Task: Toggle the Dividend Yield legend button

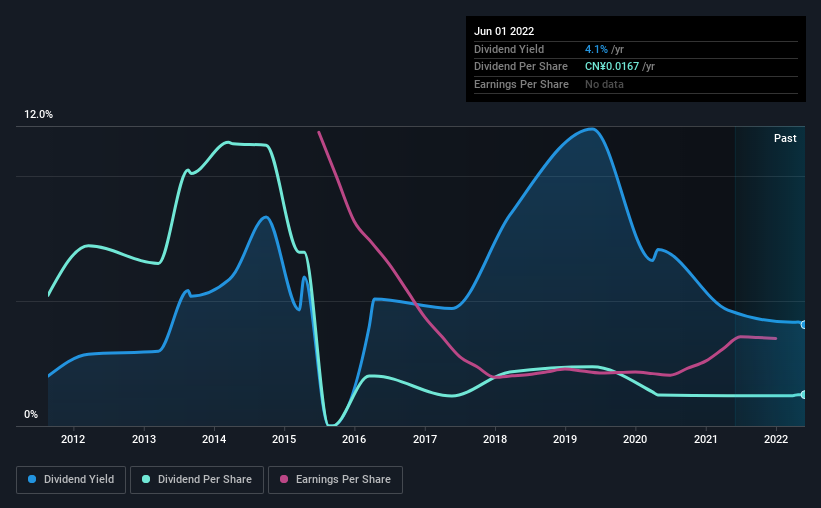Action: point(71,480)
